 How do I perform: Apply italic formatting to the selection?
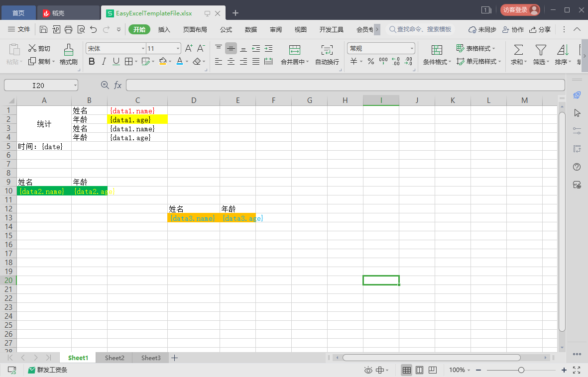pyautogui.click(x=104, y=61)
